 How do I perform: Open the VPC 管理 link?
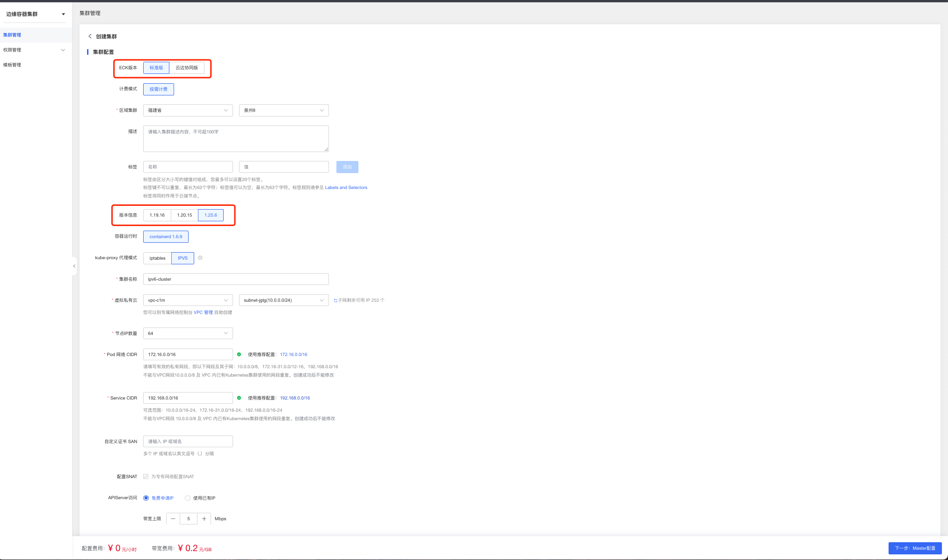click(203, 313)
